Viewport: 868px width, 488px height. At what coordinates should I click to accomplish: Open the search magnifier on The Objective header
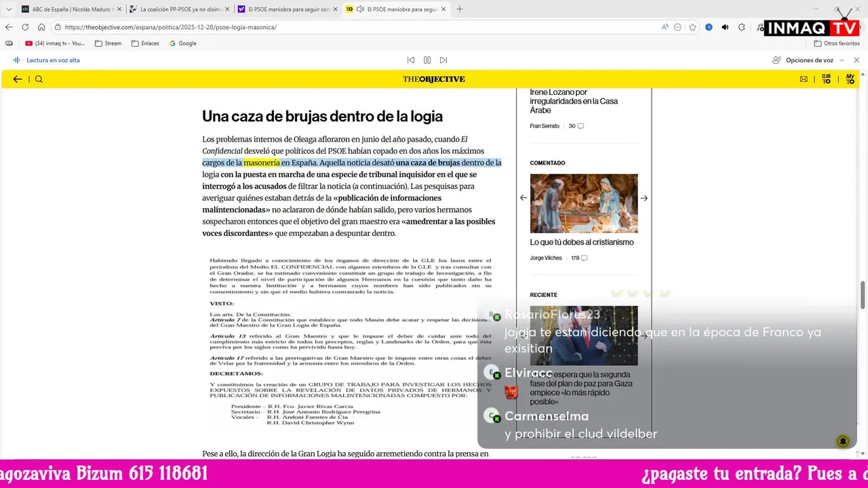[39, 79]
